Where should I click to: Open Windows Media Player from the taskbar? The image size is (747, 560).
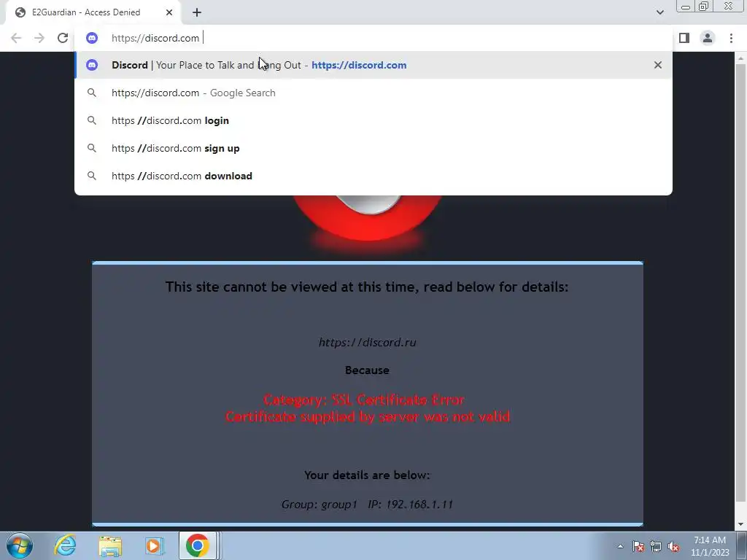tap(154, 545)
